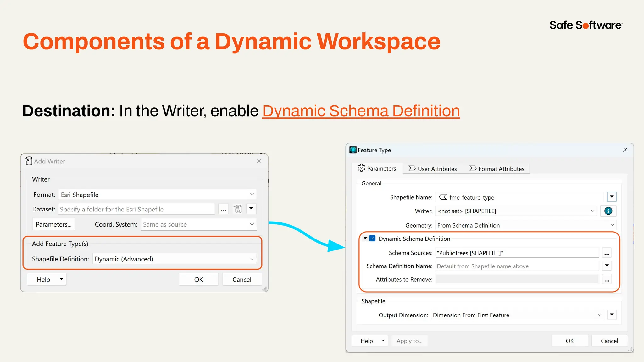Open the Output Dimension dropdown
644x362 pixels.
tap(517, 315)
